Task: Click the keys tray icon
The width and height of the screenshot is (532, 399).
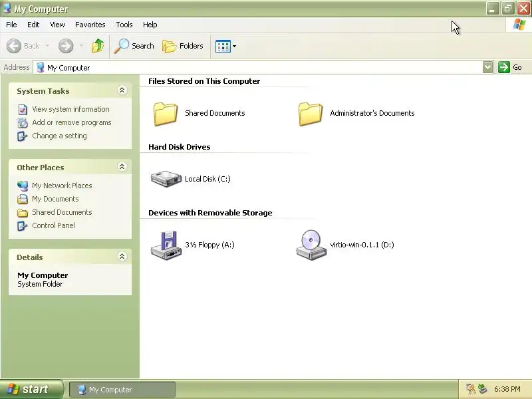Action: pyautogui.click(x=470, y=389)
